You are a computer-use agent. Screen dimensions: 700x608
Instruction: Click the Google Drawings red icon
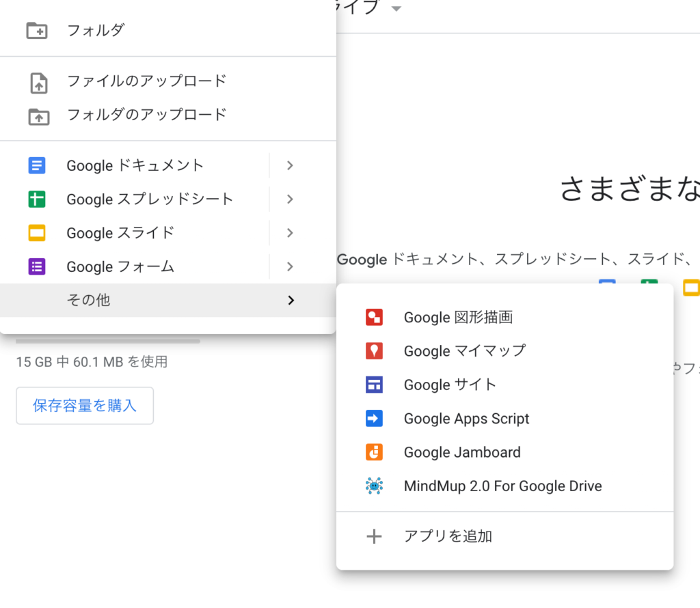(x=374, y=317)
